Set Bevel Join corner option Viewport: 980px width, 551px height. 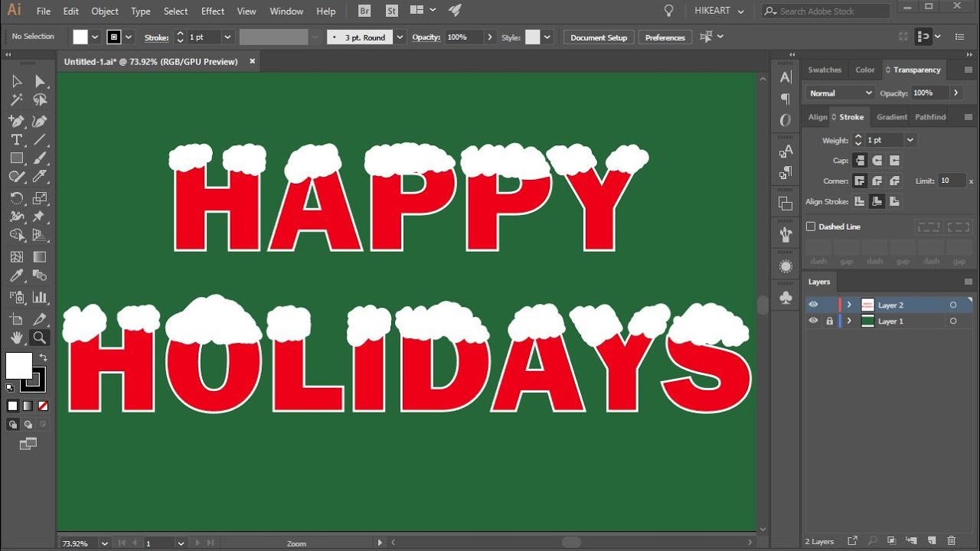point(894,181)
